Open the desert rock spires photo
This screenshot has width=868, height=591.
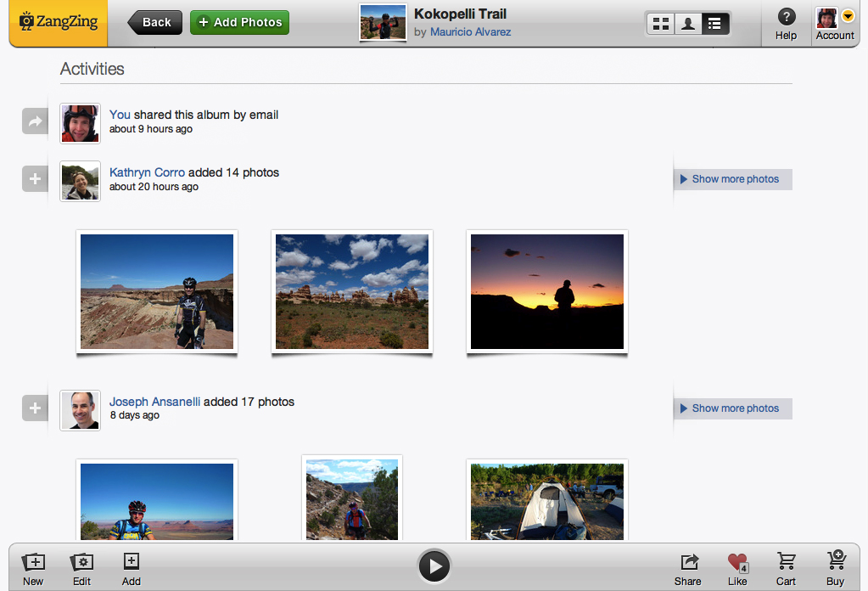[x=352, y=291]
